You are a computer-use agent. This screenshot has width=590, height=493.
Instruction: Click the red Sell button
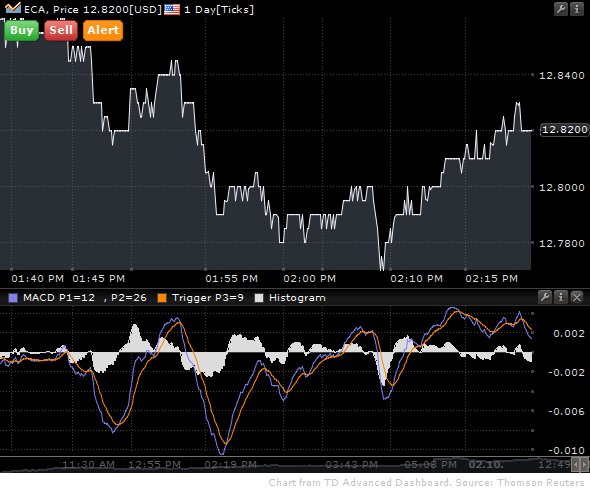coord(61,30)
